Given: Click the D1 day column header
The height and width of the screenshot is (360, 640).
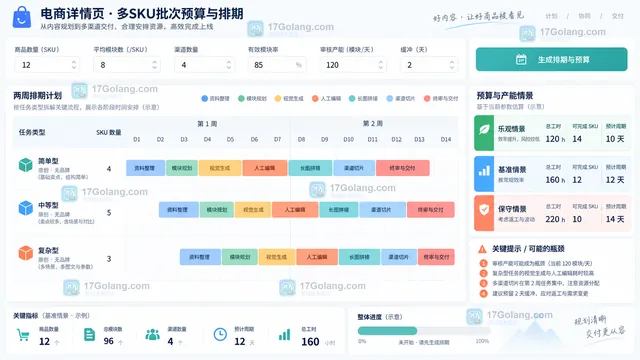Looking at the screenshot, I should 137,140.
